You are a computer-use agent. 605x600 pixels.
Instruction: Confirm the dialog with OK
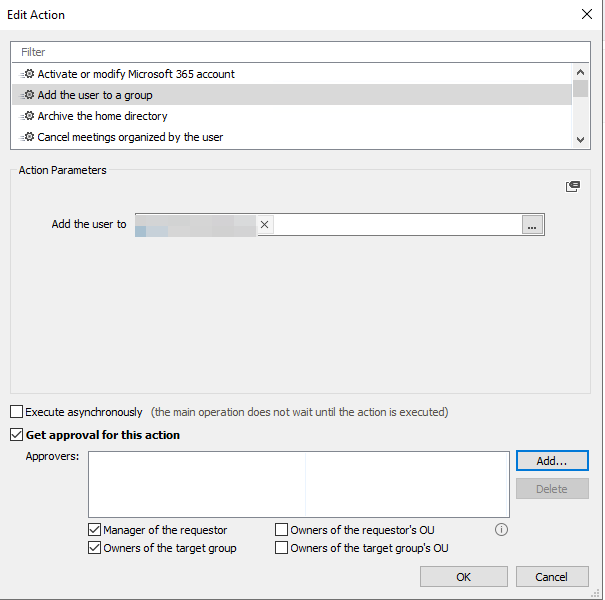(x=464, y=577)
